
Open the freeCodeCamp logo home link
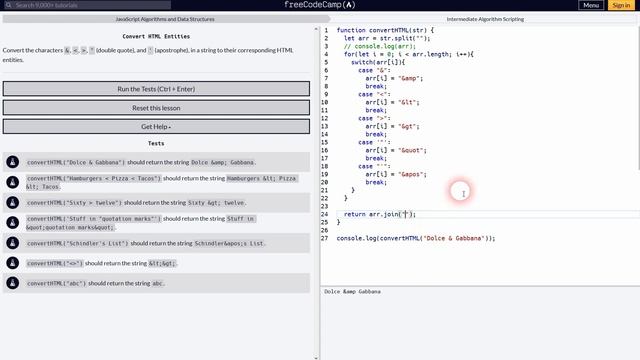pos(320,5)
